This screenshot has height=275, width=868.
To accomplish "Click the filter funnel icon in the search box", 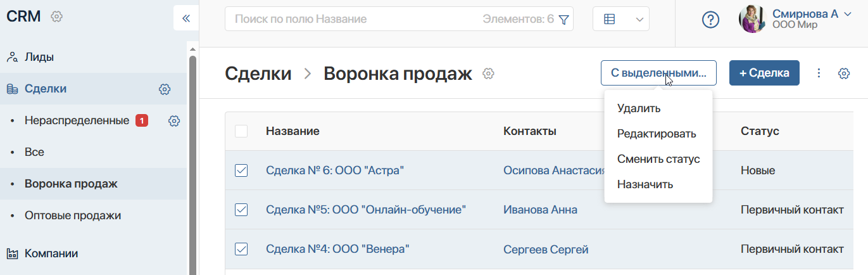I will [564, 20].
